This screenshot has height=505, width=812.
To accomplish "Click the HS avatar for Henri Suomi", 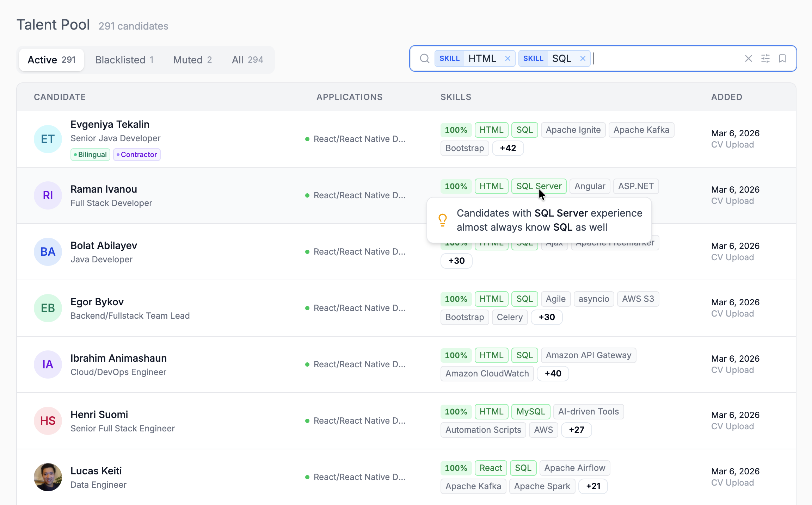I will tap(48, 420).
